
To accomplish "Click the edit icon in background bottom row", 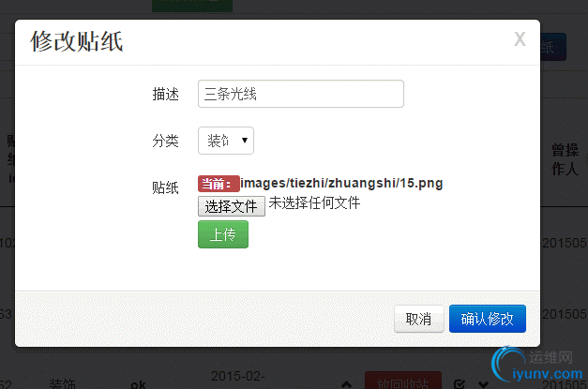I will pos(459,384).
